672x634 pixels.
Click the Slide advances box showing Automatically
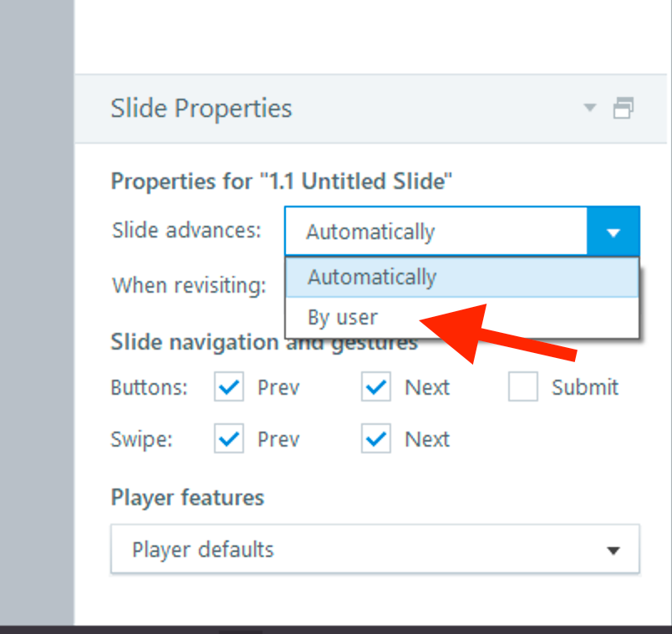(x=435, y=232)
